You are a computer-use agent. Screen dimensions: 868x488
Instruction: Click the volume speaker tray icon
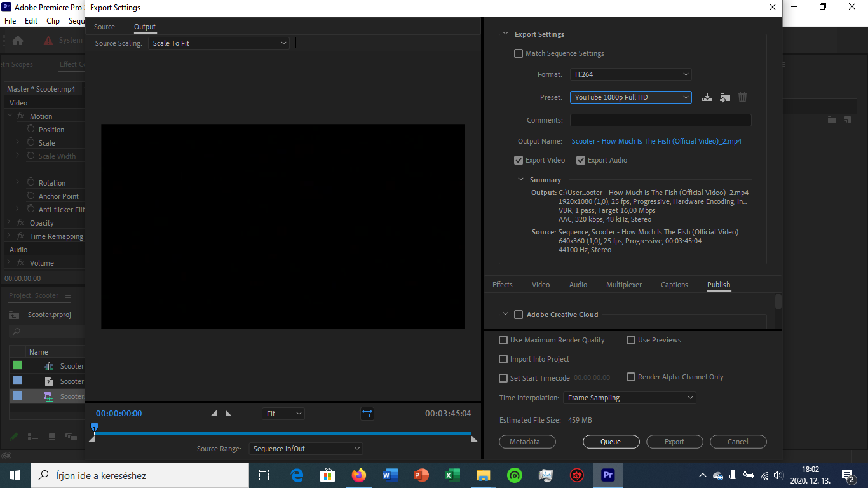pyautogui.click(x=777, y=475)
